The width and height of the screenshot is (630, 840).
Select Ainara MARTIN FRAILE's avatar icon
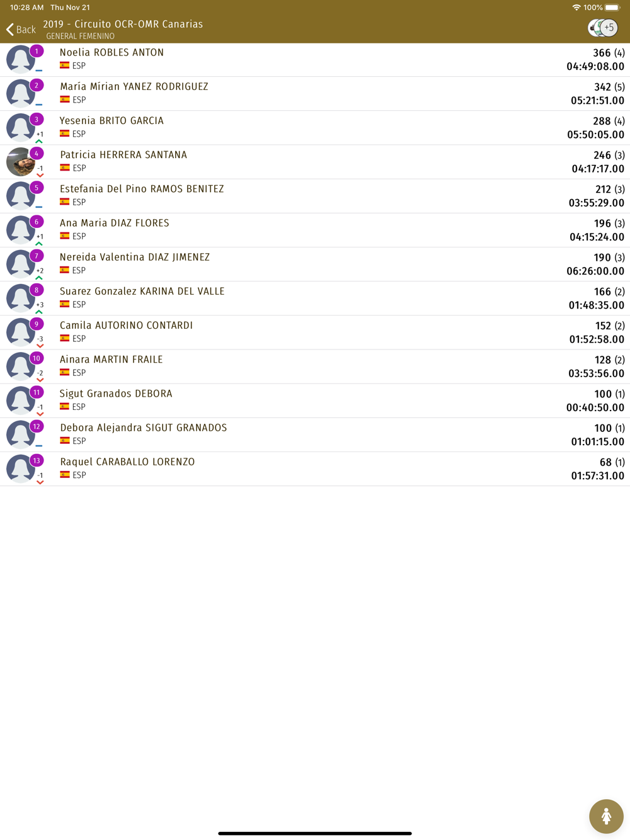(x=20, y=366)
